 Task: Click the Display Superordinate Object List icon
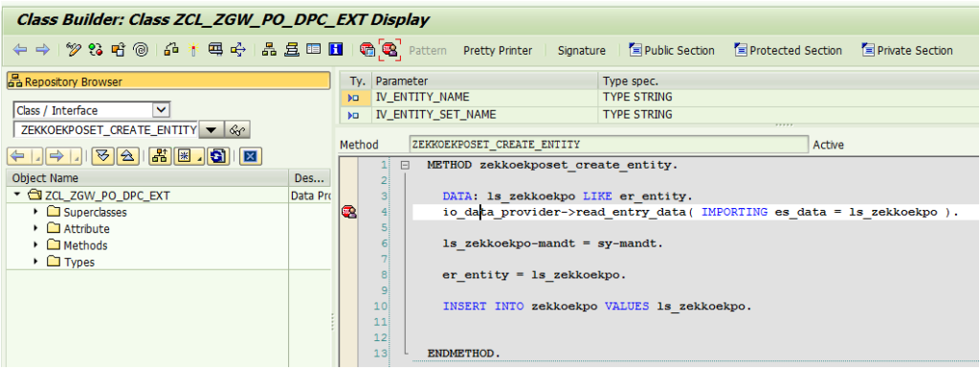click(160, 156)
